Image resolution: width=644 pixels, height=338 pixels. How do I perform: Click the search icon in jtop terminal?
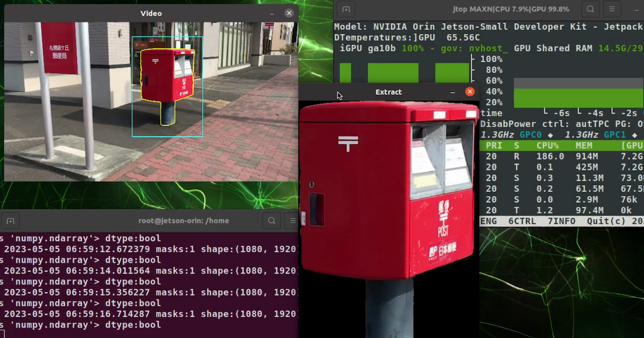[590, 9]
